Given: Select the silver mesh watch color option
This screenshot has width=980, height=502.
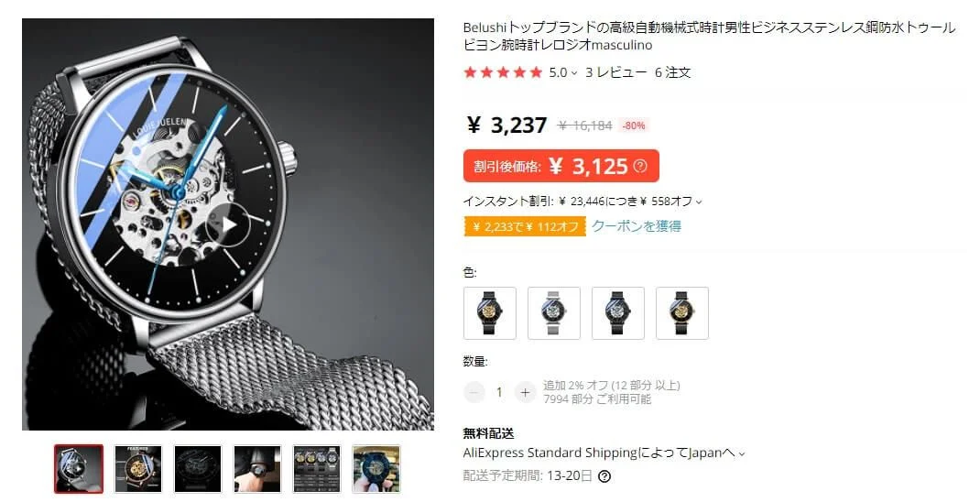Looking at the screenshot, I should coord(554,313).
